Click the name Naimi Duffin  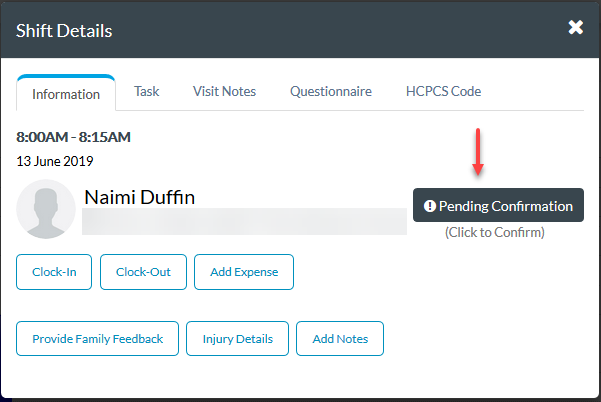pyautogui.click(x=139, y=196)
